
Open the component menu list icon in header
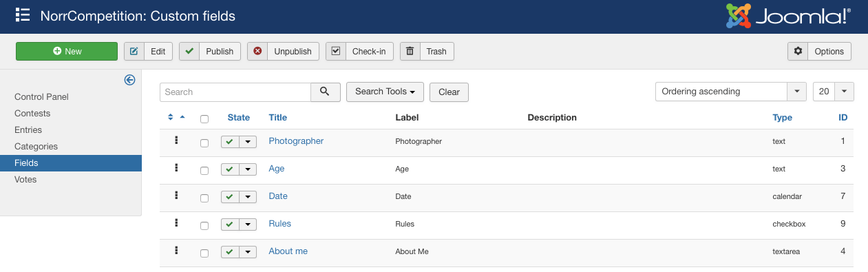(23, 15)
